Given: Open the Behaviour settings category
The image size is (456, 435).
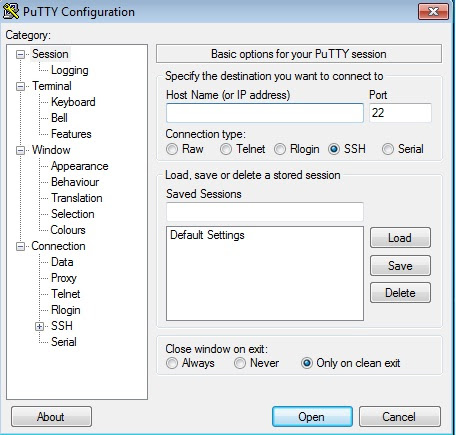Looking at the screenshot, I should [75, 182].
